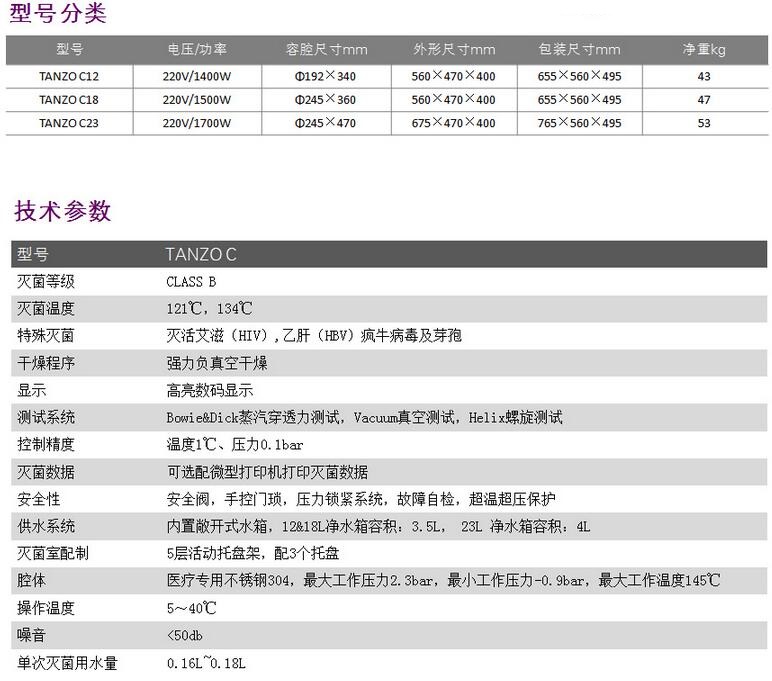Select the 电压/功率 column header

pyautogui.click(x=197, y=49)
